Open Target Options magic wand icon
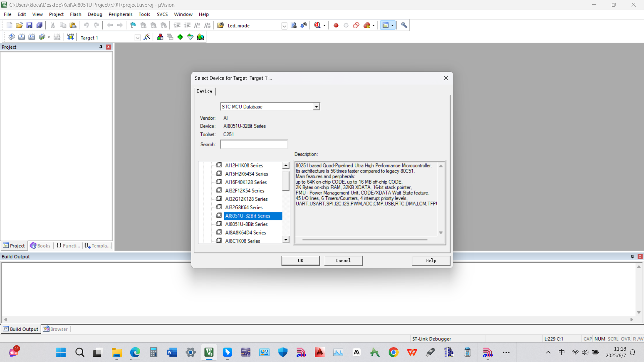644x362 pixels. pos(147,37)
